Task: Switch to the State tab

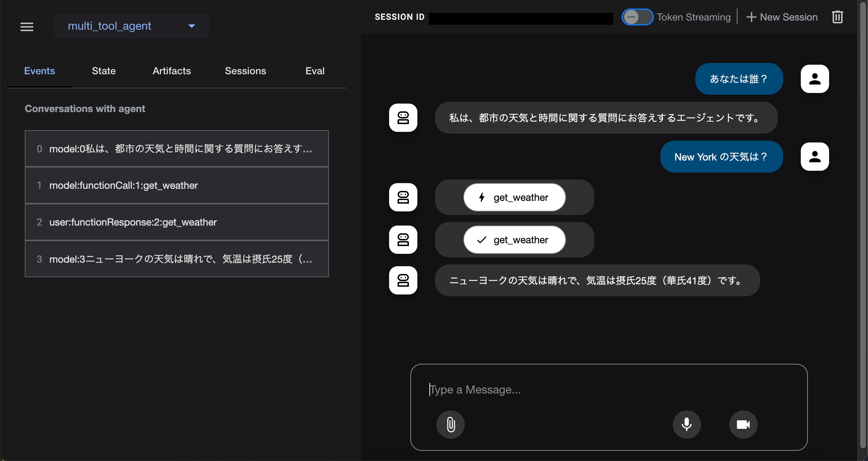Action: pos(103,71)
